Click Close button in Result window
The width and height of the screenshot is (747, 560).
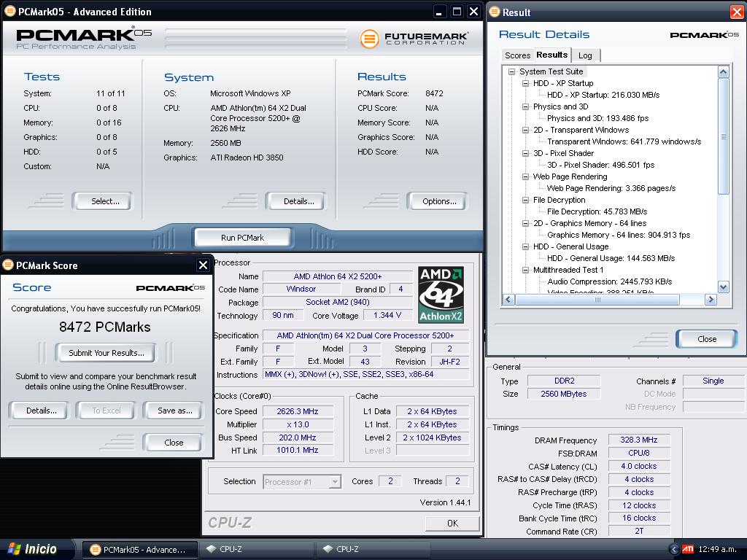coord(706,339)
